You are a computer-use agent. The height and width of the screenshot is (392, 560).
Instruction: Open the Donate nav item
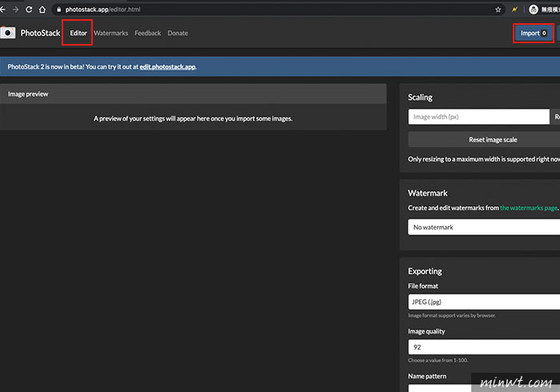pos(178,33)
